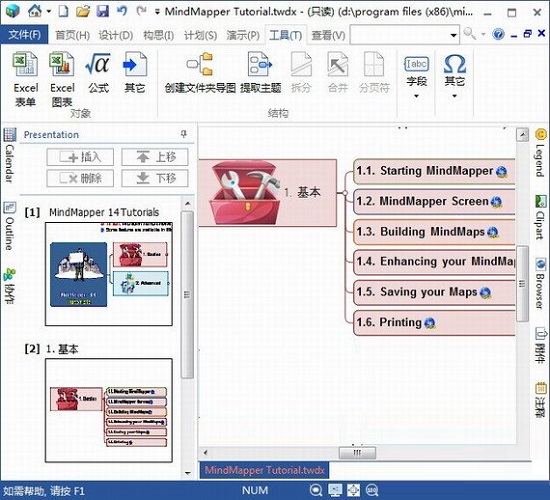Open hyperlink icon on Starting MindMapper topic
550x500 pixels.
502,172
